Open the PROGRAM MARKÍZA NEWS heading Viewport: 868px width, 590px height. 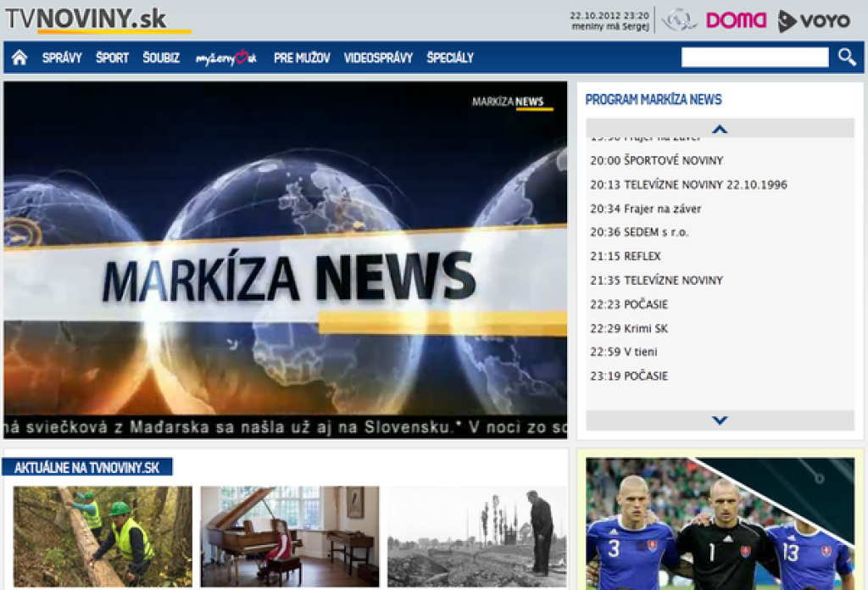(654, 100)
